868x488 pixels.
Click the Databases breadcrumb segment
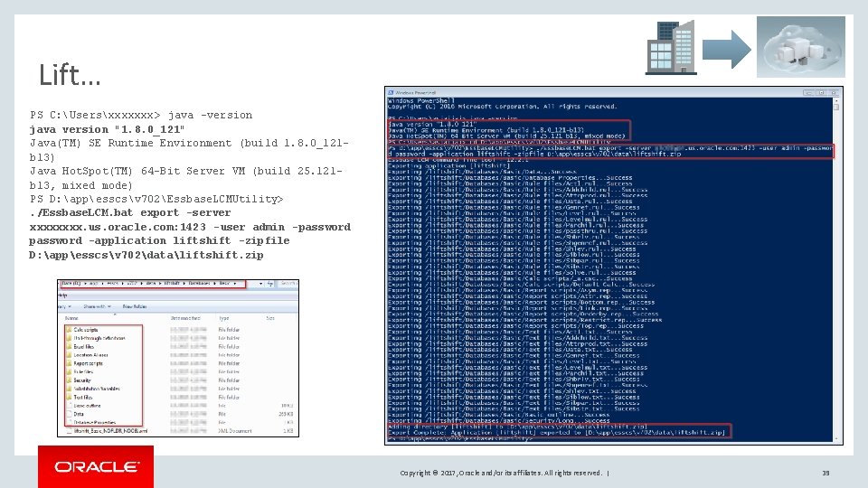[200, 283]
